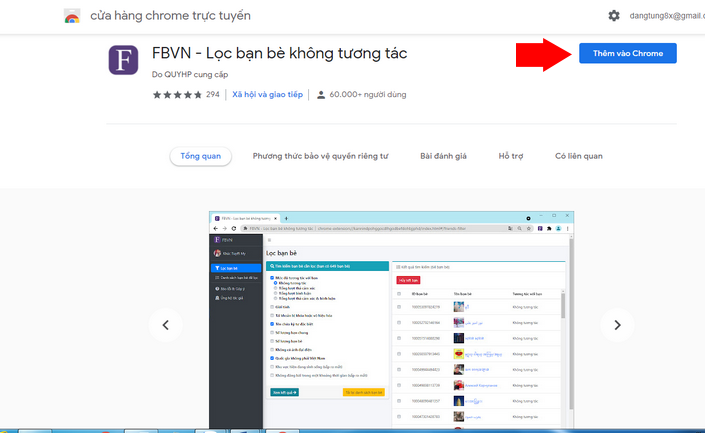Click the FBVN extension purple F icon
705x433 pixels.
[123, 60]
